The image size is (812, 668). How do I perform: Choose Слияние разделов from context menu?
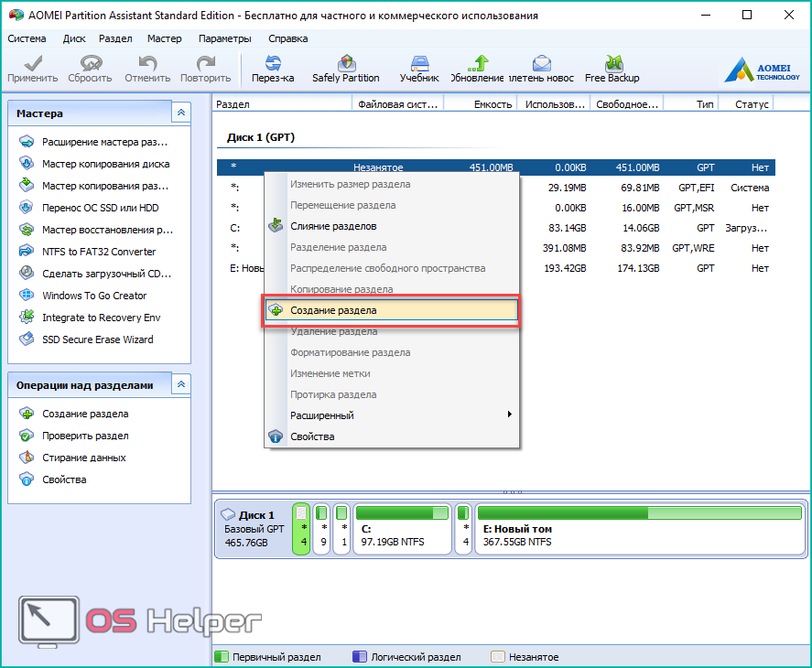click(x=332, y=226)
